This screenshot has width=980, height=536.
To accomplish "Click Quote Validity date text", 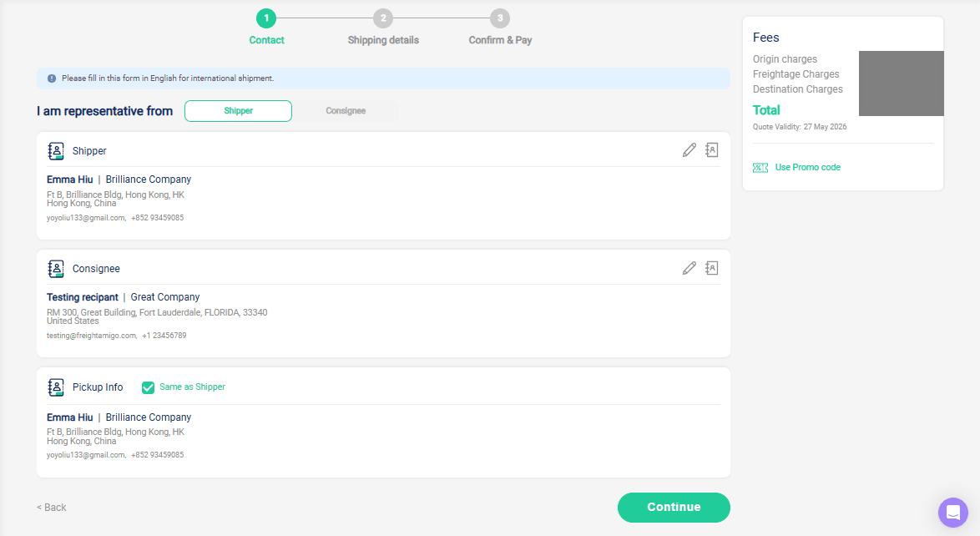I will coord(800,126).
